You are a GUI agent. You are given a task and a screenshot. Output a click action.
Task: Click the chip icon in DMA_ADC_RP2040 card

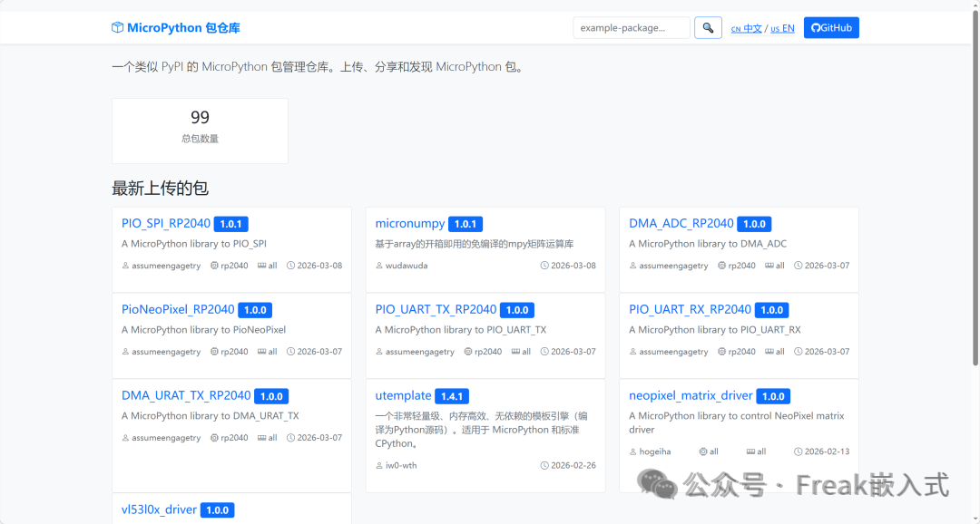tap(722, 267)
